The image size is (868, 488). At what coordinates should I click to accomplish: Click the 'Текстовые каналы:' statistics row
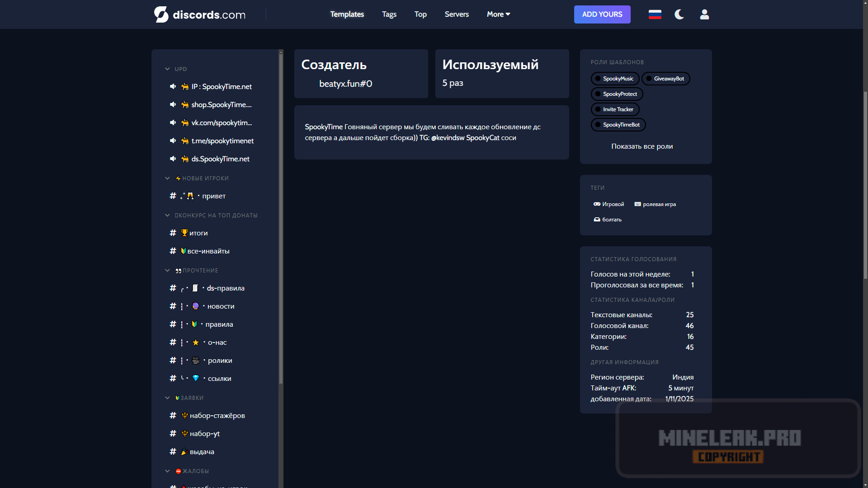(x=642, y=315)
